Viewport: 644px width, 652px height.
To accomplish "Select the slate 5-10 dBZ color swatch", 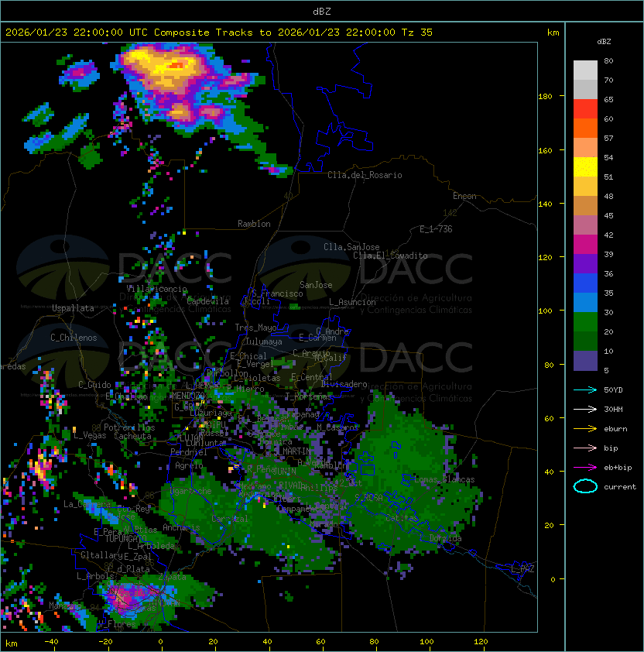I will tap(585, 361).
